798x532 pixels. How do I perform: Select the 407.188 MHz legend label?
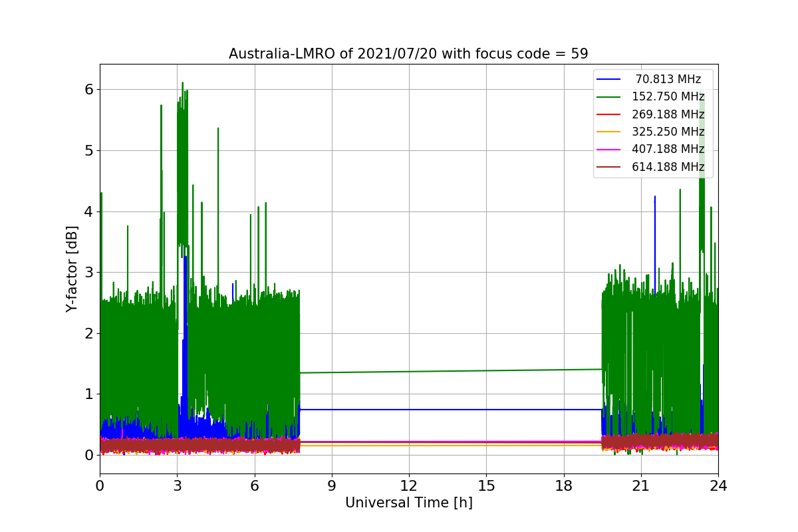(x=668, y=149)
